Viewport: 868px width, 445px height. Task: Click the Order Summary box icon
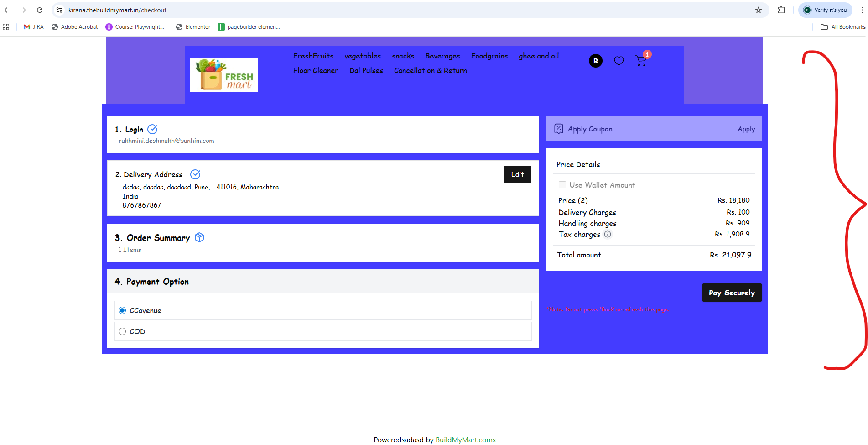point(199,237)
